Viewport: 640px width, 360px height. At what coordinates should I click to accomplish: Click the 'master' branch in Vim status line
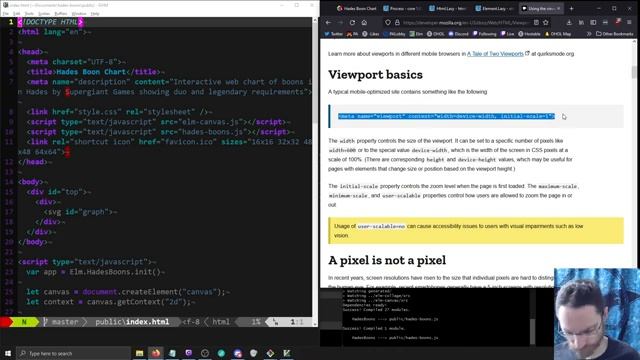pyautogui.click(x=64, y=322)
